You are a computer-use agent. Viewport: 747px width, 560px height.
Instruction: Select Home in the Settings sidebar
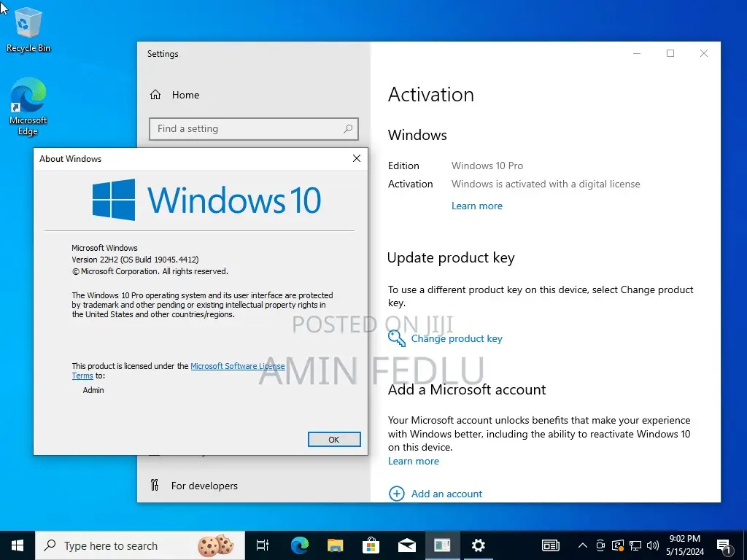(x=185, y=95)
